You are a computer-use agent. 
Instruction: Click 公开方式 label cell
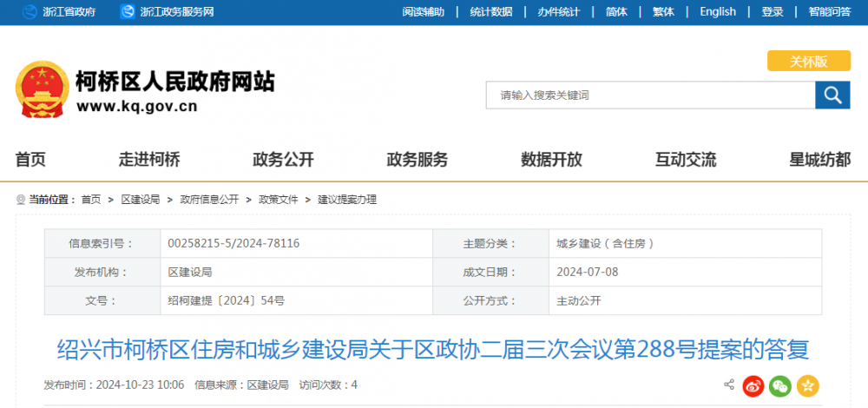[x=491, y=300]
